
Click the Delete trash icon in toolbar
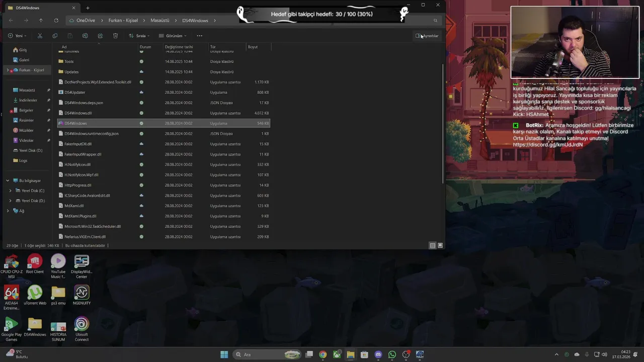115,36
